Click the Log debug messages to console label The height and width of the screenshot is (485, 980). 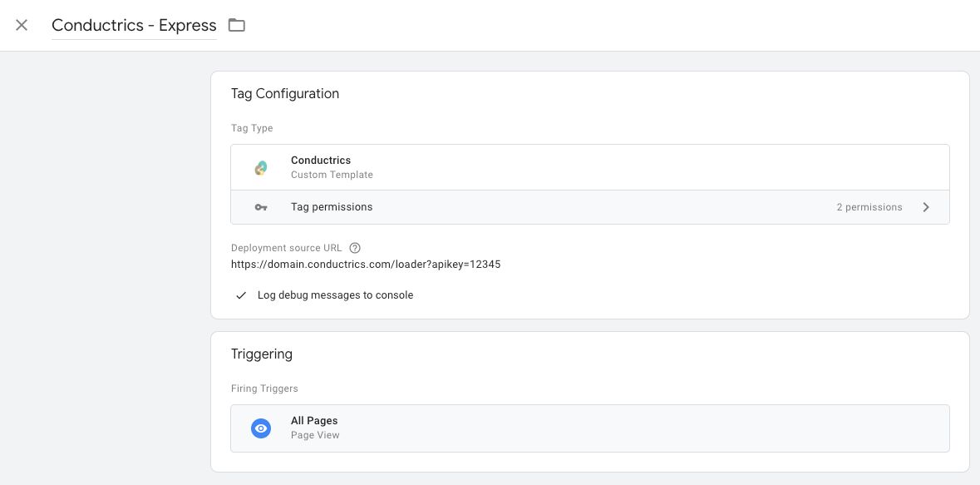click(335, 294)
